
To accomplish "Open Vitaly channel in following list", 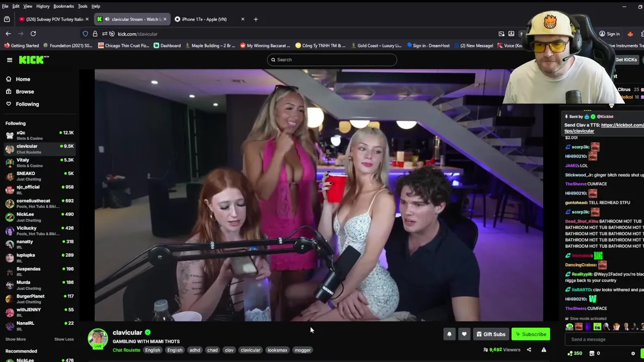I will pos(39,162).
